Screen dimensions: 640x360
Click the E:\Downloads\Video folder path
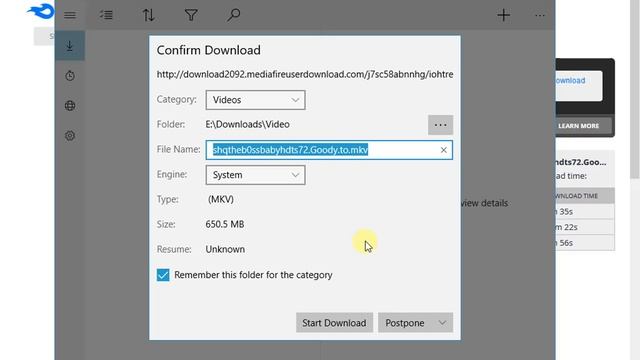247,124
